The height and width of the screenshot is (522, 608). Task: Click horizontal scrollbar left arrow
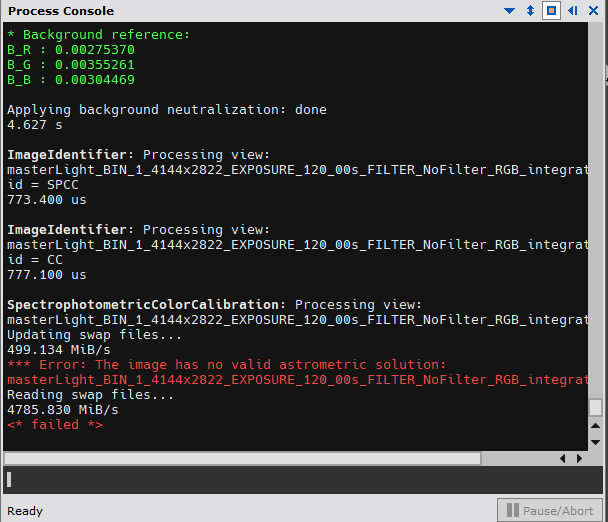pos(563,459)
